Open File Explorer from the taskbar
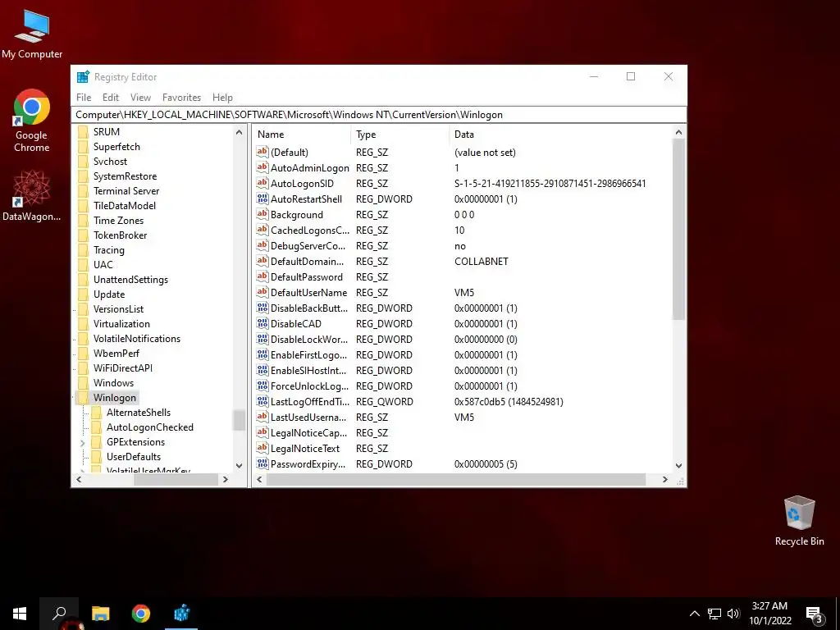Screen dimensions: 840x630 [100, 614]
